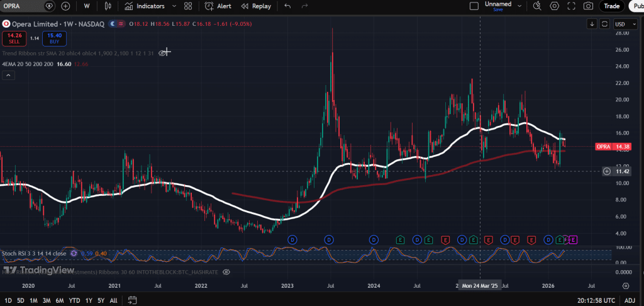The image size is (644, 306).
Task: Select the YTD time range
Action: [x=74, y=300]
